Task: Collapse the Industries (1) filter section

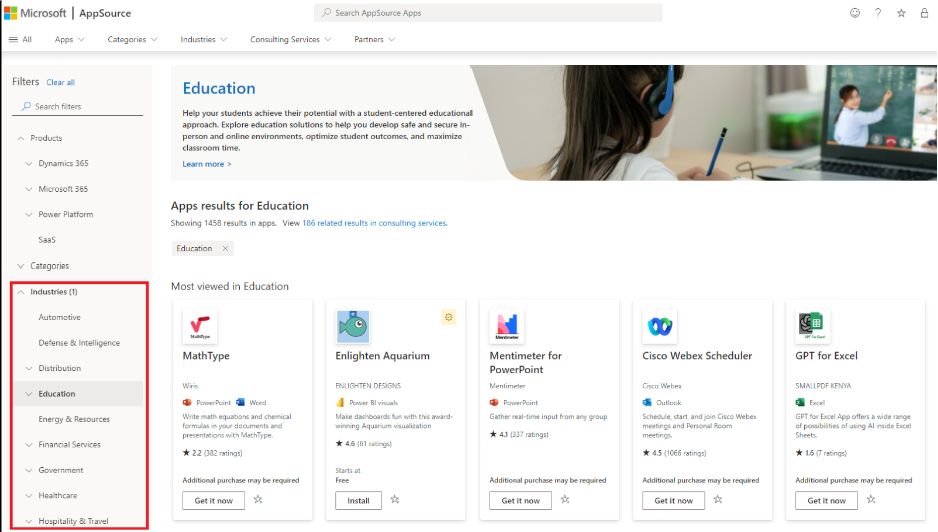Action: click(x=21, y=292)
